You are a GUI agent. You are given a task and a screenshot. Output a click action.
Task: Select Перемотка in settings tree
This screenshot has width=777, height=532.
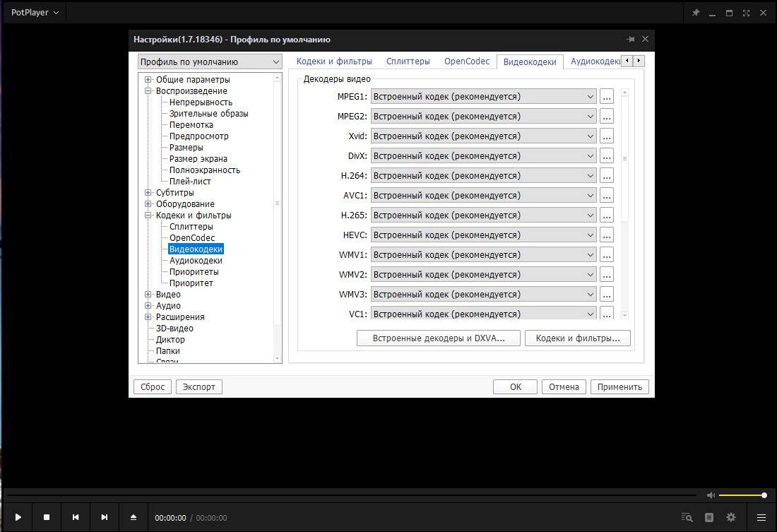191,125
